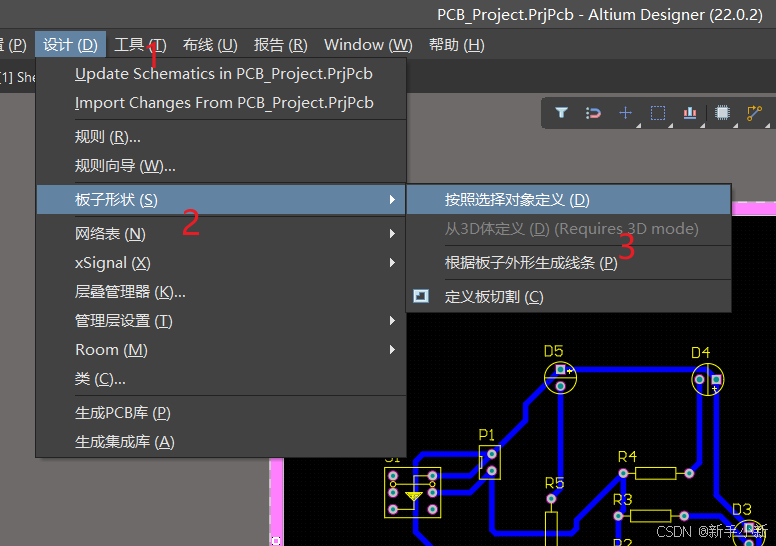
Task: Click Update Schematics in PCB_Project.PrjPcb
Action: (223, 74)
